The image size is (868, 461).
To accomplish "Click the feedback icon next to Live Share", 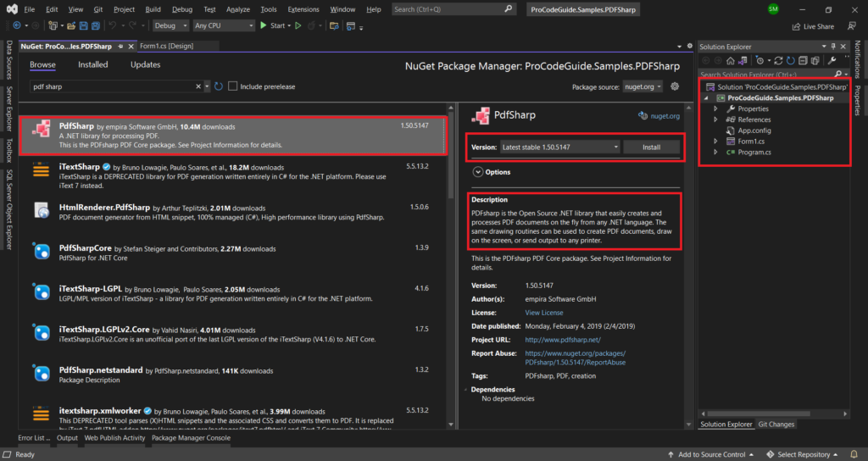I will coord(852,26).
